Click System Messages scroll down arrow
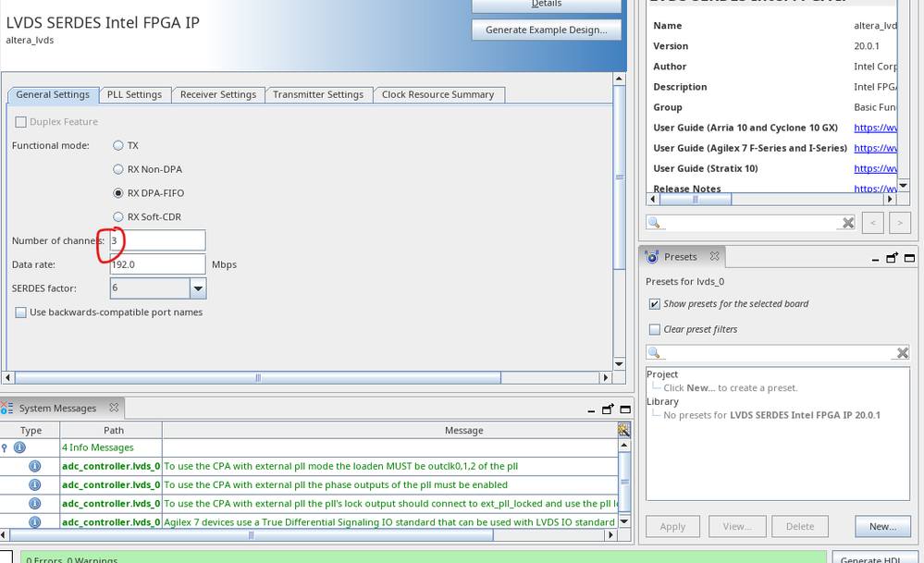924x563 pixels. (x=624, y=521)
